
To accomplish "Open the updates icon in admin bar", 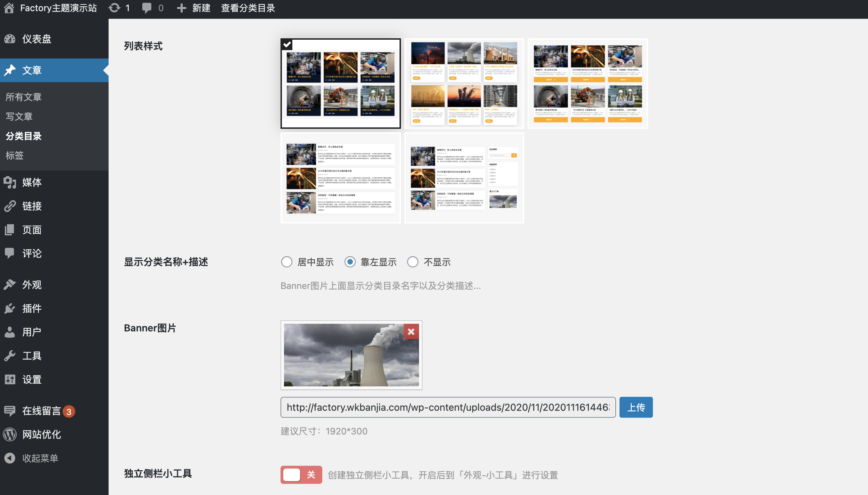I will point(114,8).
